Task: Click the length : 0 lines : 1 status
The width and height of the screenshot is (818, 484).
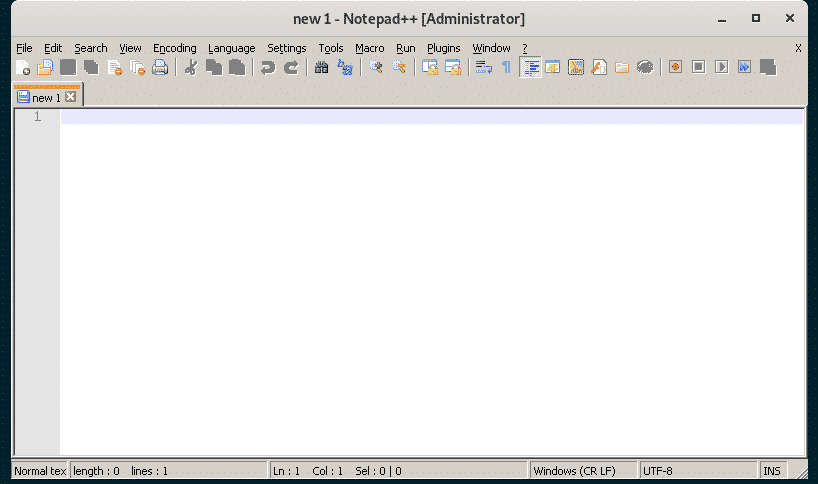Action: [x=169, y=471]
